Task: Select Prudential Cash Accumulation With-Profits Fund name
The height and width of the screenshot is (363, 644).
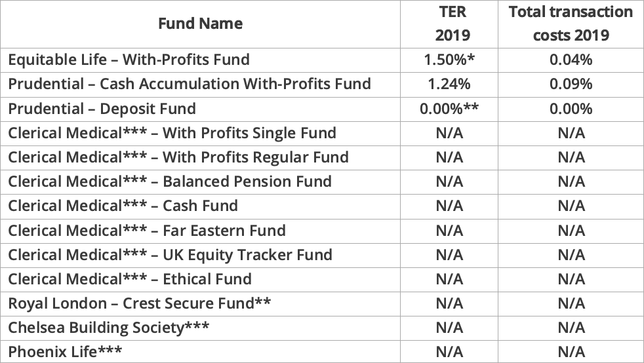Action: pos(190,84)
